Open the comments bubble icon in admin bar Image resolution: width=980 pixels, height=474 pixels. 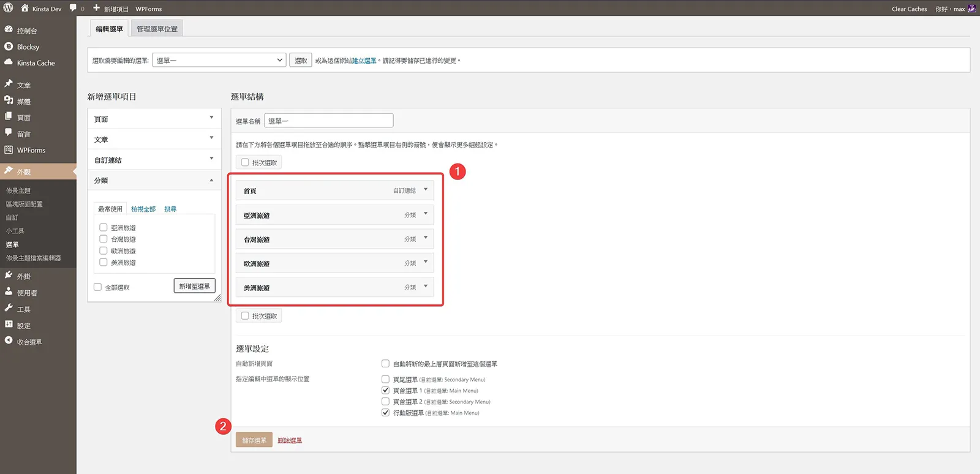click(x=73, y=8)
